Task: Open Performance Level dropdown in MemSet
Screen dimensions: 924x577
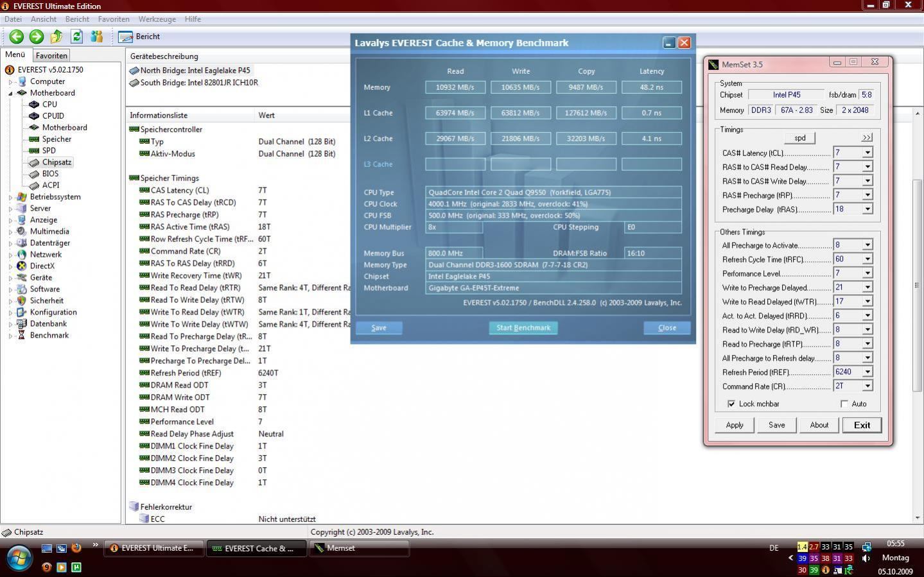Action: pyautogui.click(x=867, y=273)
